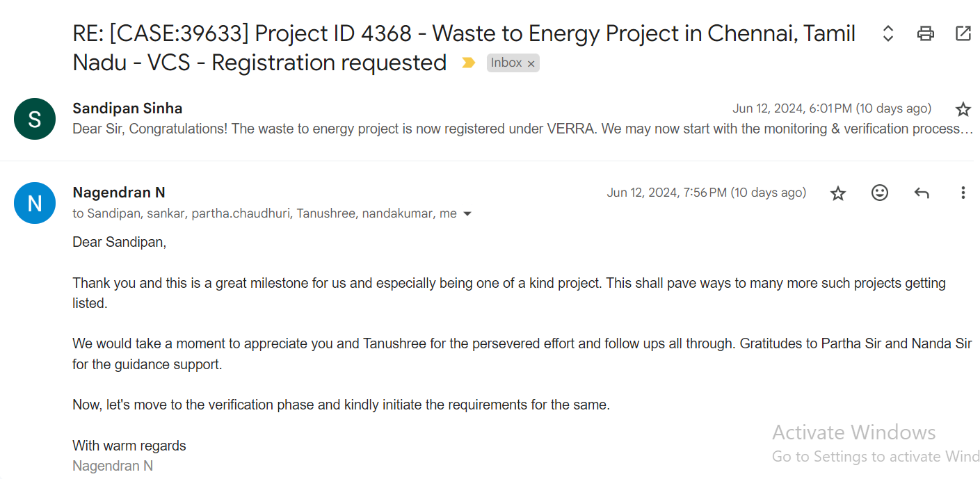Star Nagendran N's message
The height and width of the screenshot is (479, 980).
click(838, 193)
